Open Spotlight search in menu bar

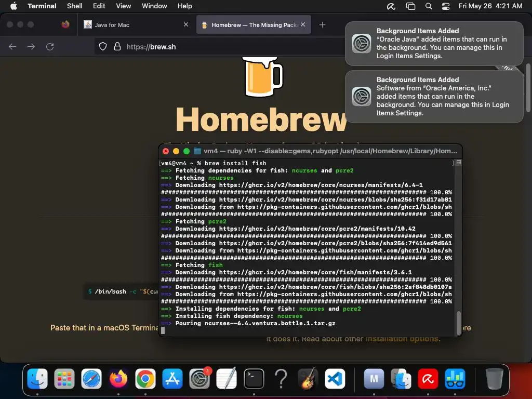point(429,6)
